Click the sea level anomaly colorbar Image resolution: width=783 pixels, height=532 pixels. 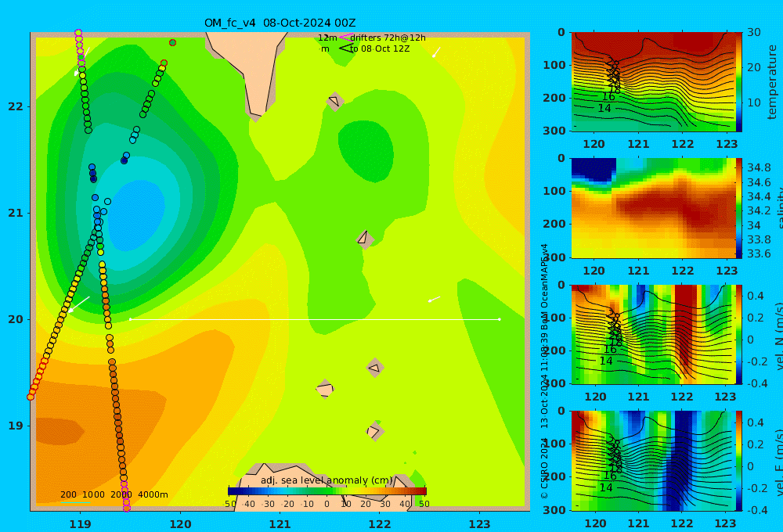coord(327,491)
